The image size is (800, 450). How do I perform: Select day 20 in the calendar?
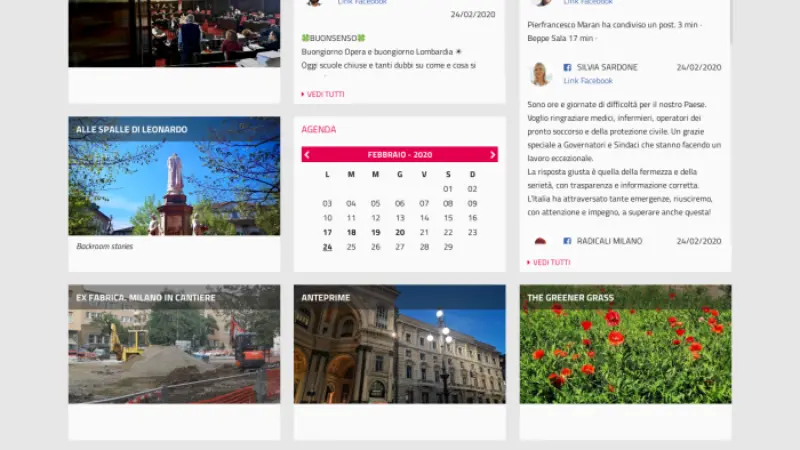tap(399, 232)
